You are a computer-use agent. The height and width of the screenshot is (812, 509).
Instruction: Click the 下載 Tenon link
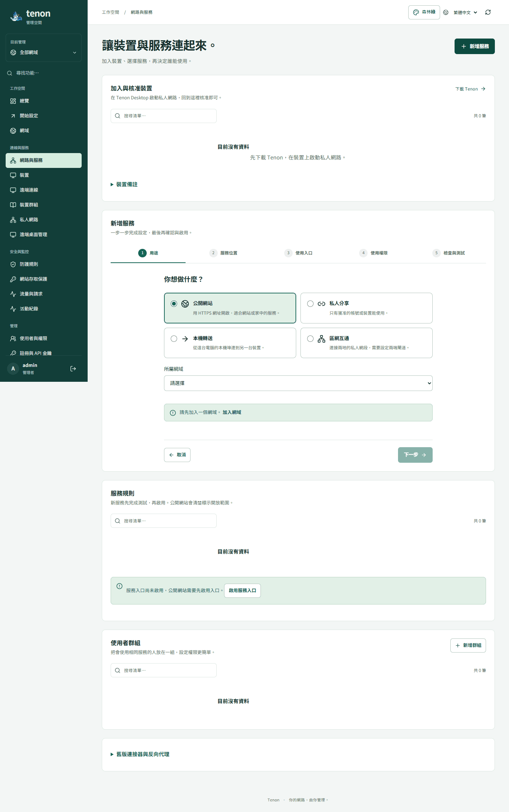(x=470, y=89)
